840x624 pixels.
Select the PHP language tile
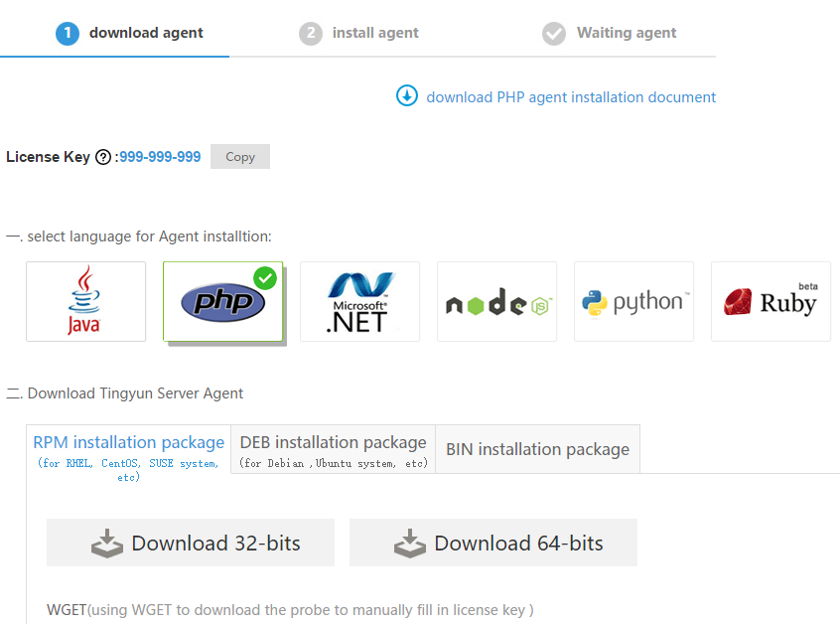[x=222, y=301]
